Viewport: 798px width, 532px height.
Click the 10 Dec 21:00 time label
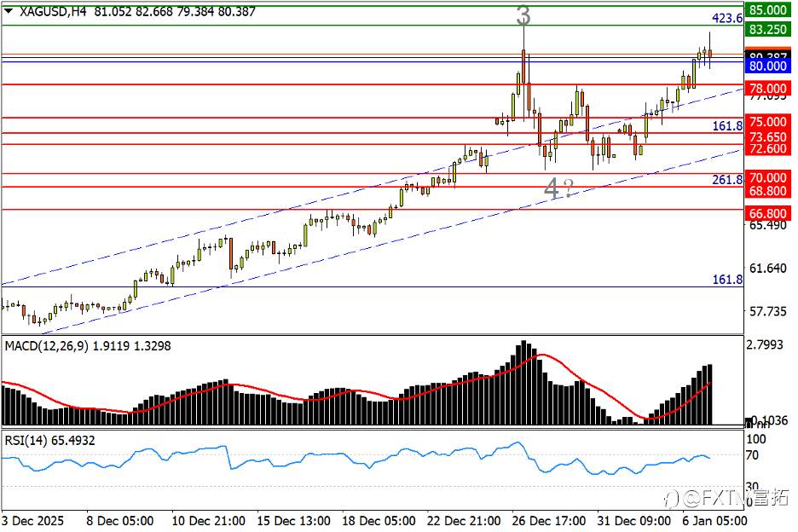209,521
